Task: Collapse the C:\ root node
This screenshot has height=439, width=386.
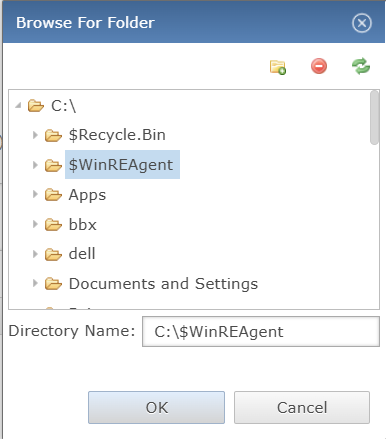Action: (18, 106)
